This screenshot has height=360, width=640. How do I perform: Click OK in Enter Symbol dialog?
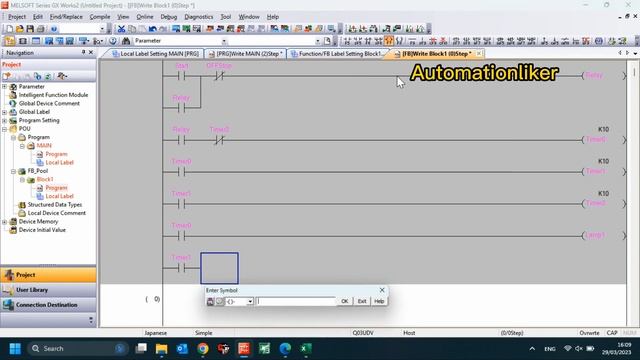pyautogui.click(x=344, y=301)
